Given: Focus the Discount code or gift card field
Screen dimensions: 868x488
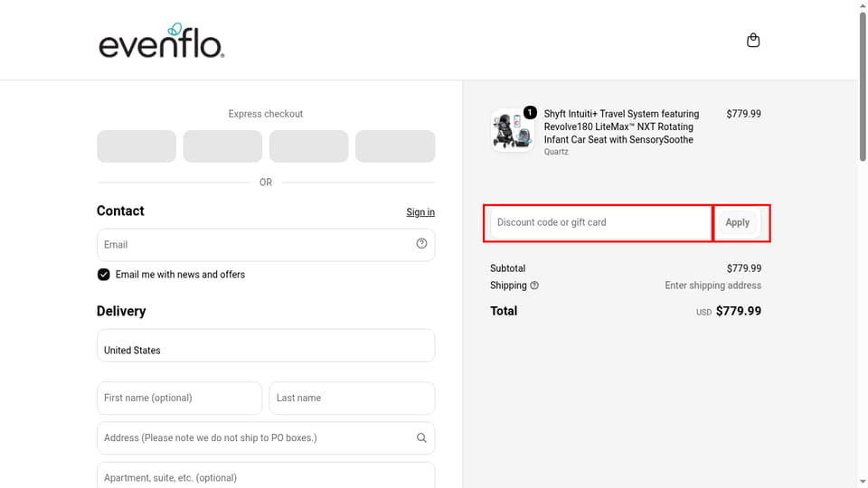Looking at the screenshot, I should (x=600, y=222).
